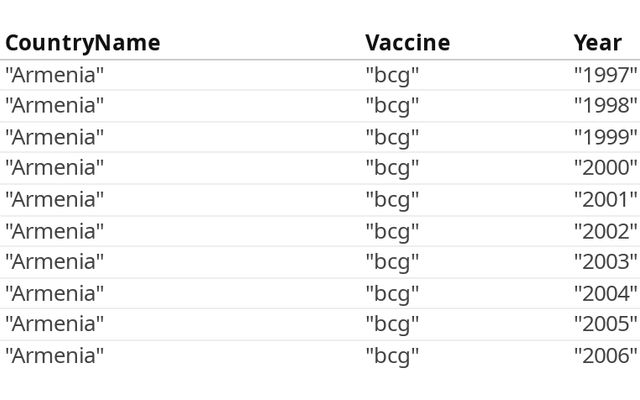The image size is (640, 400).
Task: Select the "Armenia" cell in 2006 row
Action: 54,355
